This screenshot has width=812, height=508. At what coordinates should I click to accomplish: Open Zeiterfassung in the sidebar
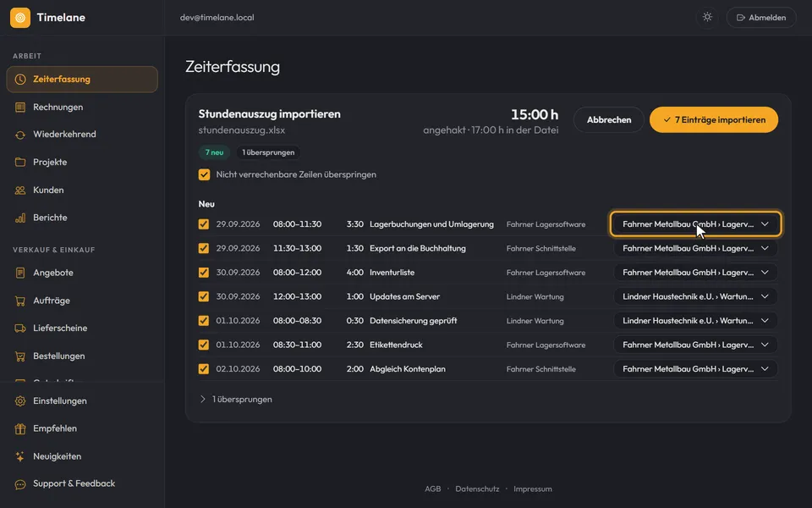(x=82, y=80)
